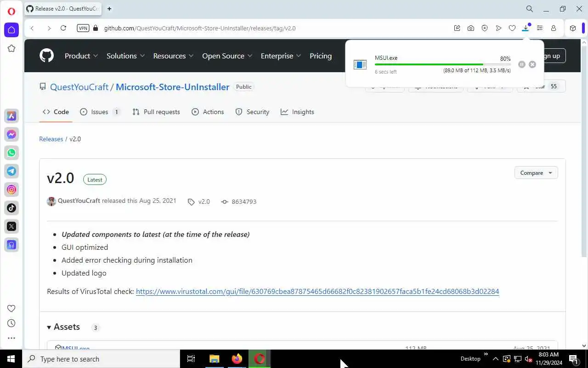The image size is (588, 368).
Task: Open bookmarks star in sidebar
Action: (11, 48)
